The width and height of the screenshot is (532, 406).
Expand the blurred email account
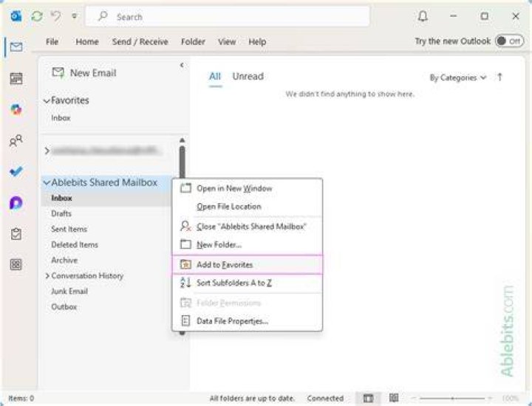point(47,151)
